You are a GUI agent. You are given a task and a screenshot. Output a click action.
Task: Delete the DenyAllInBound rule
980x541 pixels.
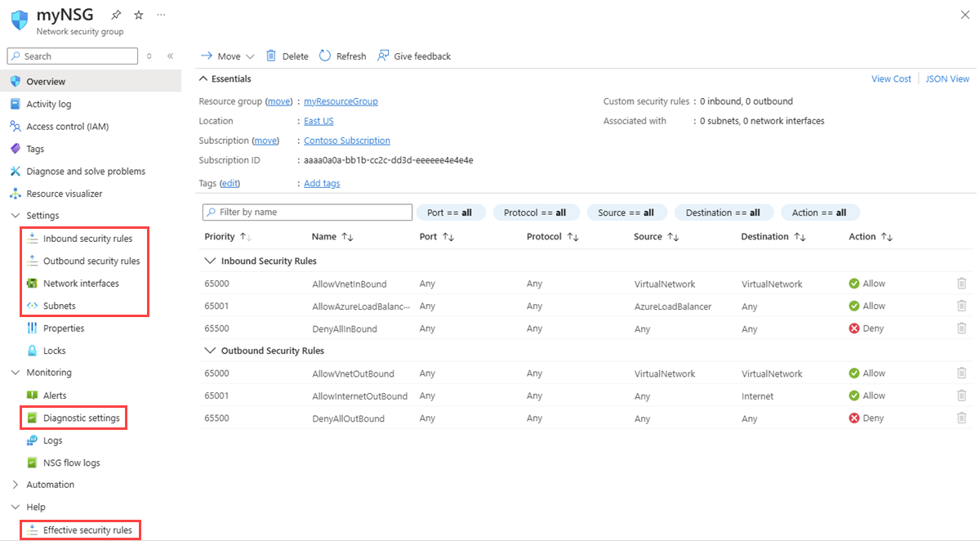pyautogui.click(x=962, y=328)
